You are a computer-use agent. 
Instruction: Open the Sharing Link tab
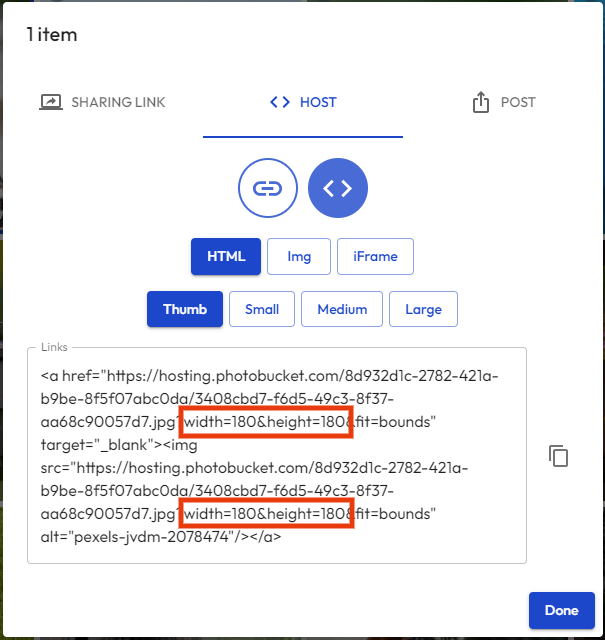pyautogui.click(x=117, y=102)
